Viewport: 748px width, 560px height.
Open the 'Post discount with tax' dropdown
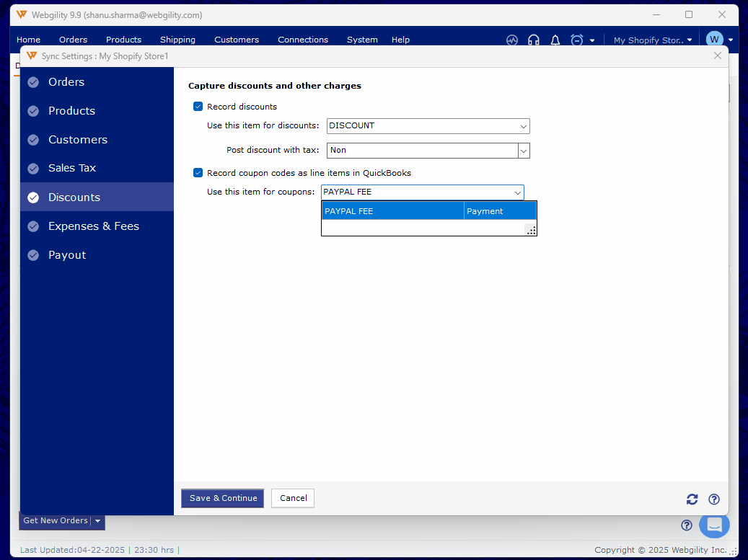[524, 151]
